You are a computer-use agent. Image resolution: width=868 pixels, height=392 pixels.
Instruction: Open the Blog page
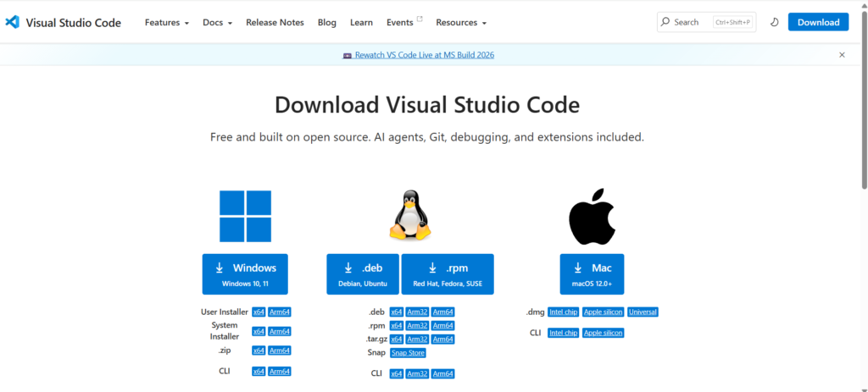coord(327,22)
